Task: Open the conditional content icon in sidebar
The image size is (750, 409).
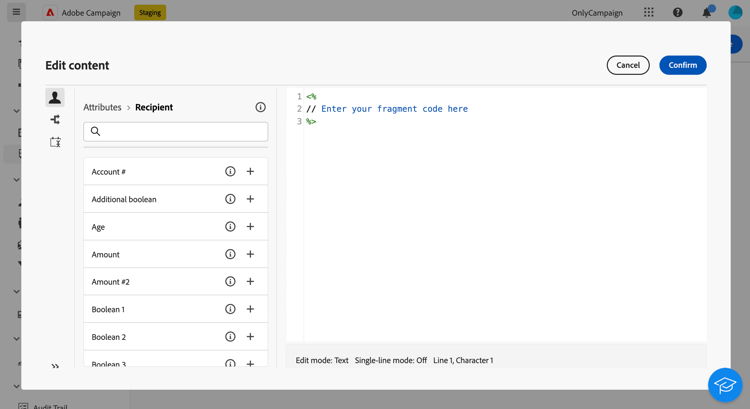Action: (55, 120)
